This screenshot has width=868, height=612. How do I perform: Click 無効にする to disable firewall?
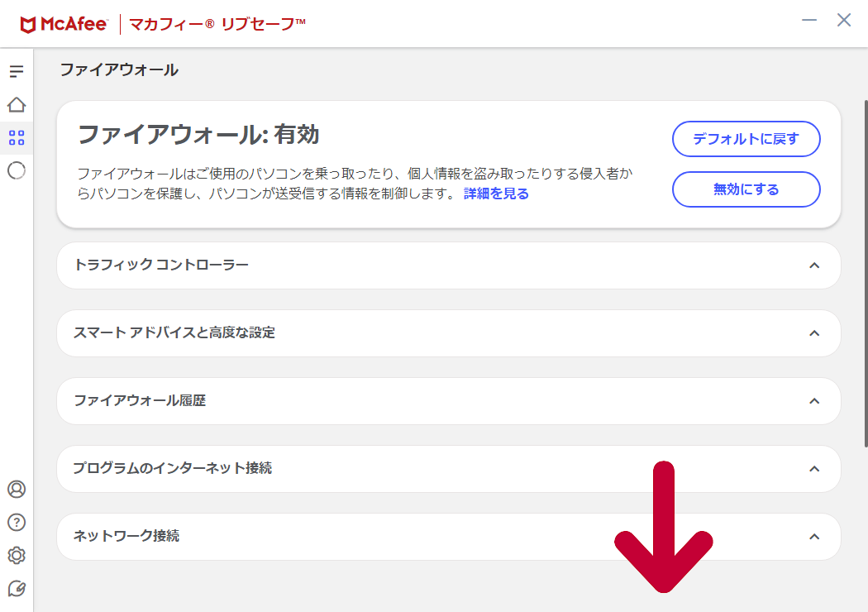click(x=746, y=189)
